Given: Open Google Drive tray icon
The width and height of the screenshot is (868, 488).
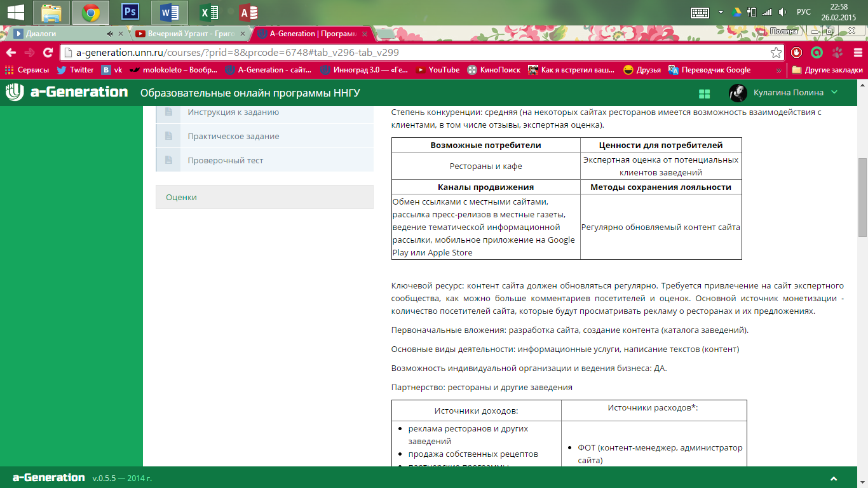Looking at the screenshot, I should [x=737, y=12].
